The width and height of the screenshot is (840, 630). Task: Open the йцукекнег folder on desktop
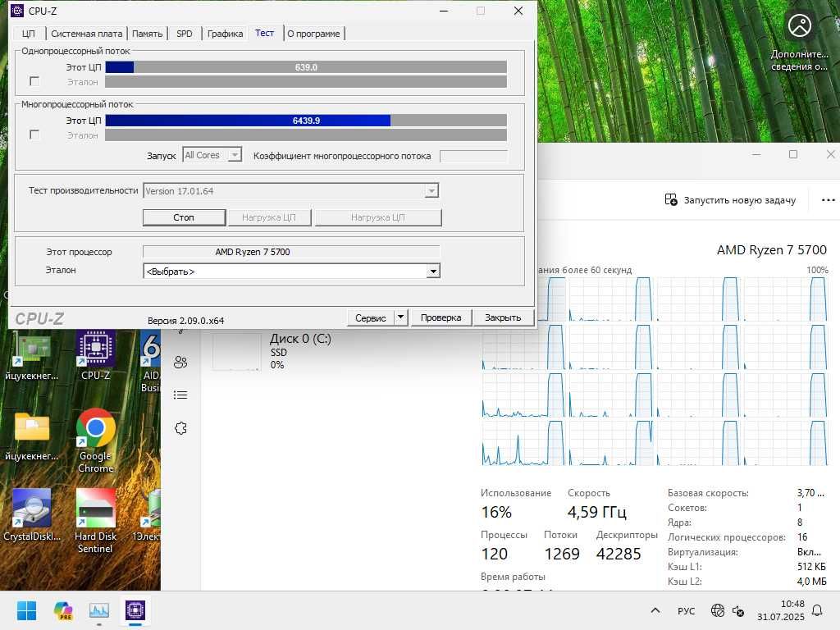(32, 436)
